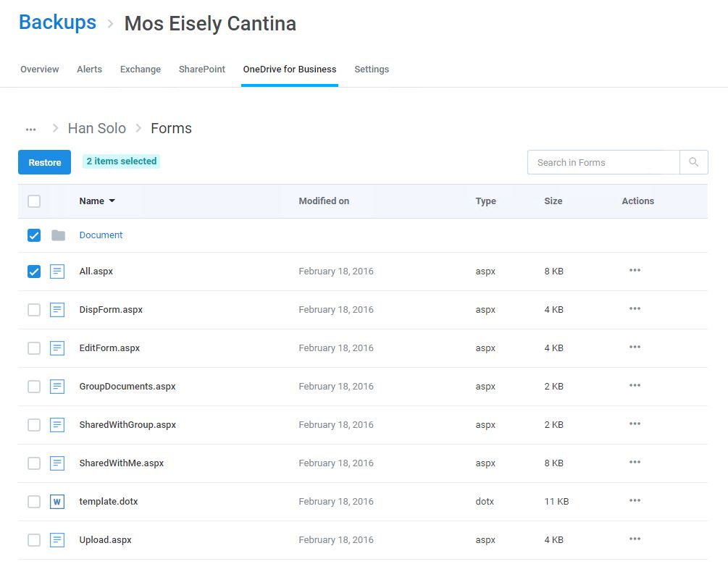Switch to the SharePoint tab
Image resolution: width=728 pixels, height=585 pixels.
pyautogui.click(x=202, y=69)
